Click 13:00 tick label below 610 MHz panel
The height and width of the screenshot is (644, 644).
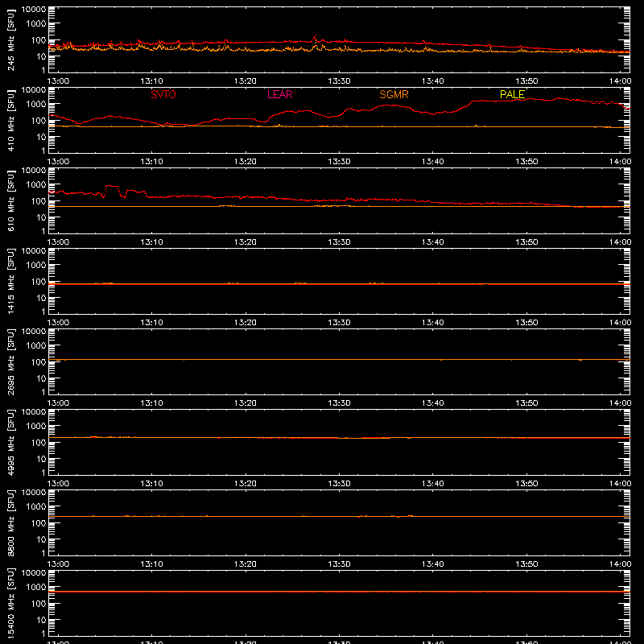58,242
